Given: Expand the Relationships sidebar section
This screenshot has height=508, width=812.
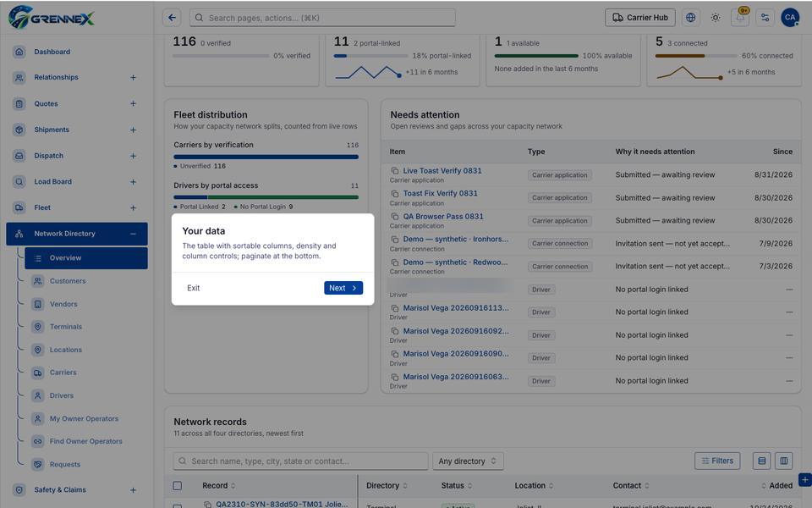Looking at the screenshot, I should pos(133,77).
